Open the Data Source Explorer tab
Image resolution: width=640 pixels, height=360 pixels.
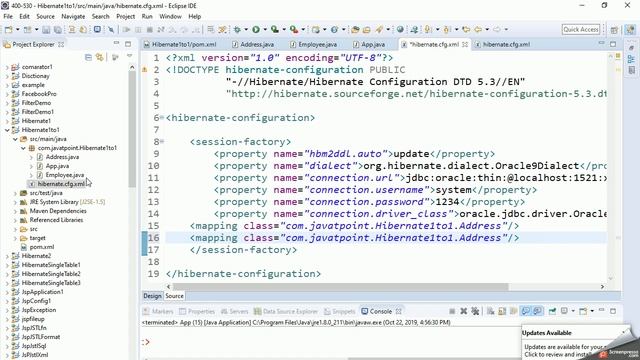tap(286, 311)
